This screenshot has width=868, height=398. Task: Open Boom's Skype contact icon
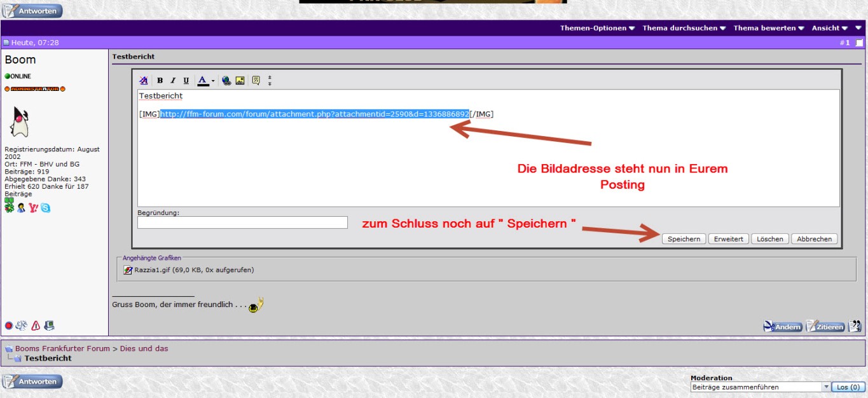(x=45, y=207)
